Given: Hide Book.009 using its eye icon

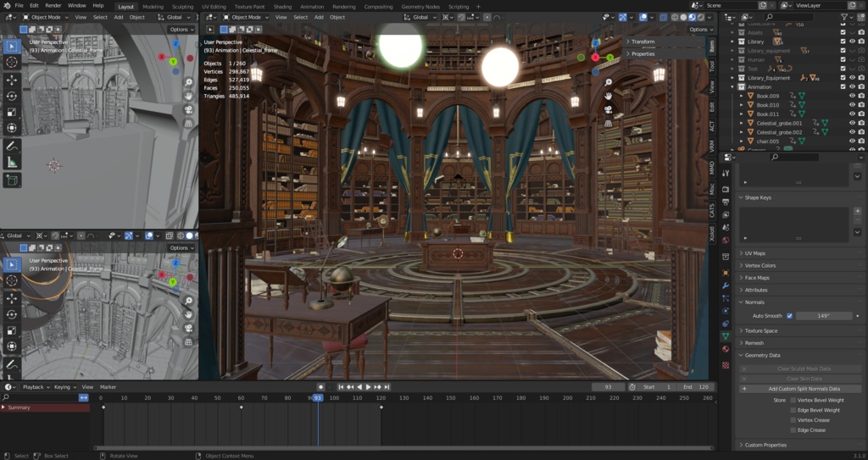Looking at the screenshot, I should click(852, 96).
